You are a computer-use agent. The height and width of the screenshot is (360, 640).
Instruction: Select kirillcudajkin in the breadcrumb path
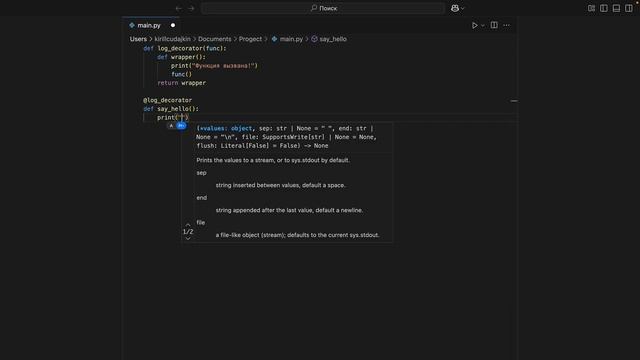coord(172,39)
